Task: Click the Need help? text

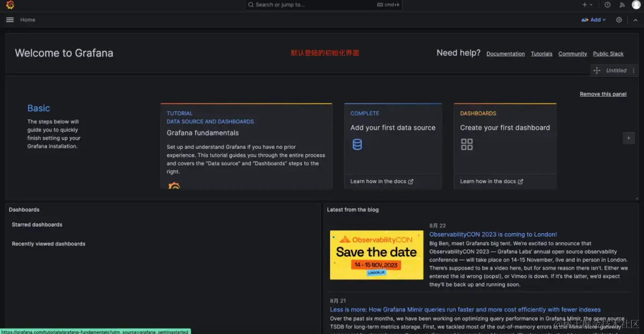Action: click(x=458, y=53)
